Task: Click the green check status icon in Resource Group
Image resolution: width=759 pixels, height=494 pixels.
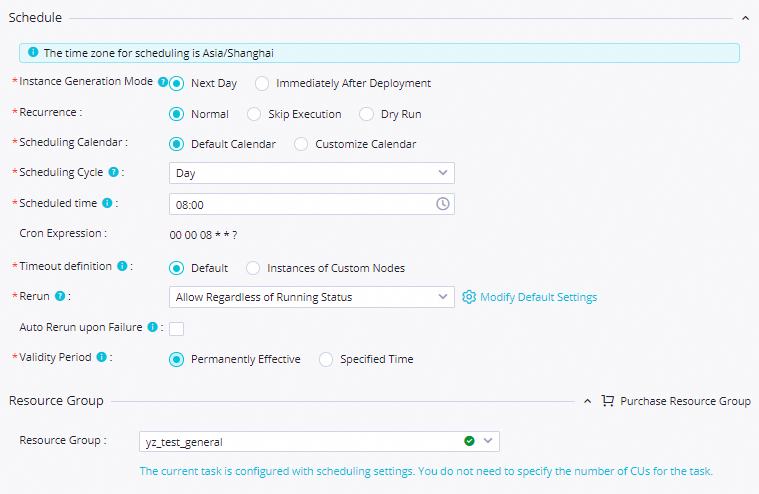Action: 469,441
